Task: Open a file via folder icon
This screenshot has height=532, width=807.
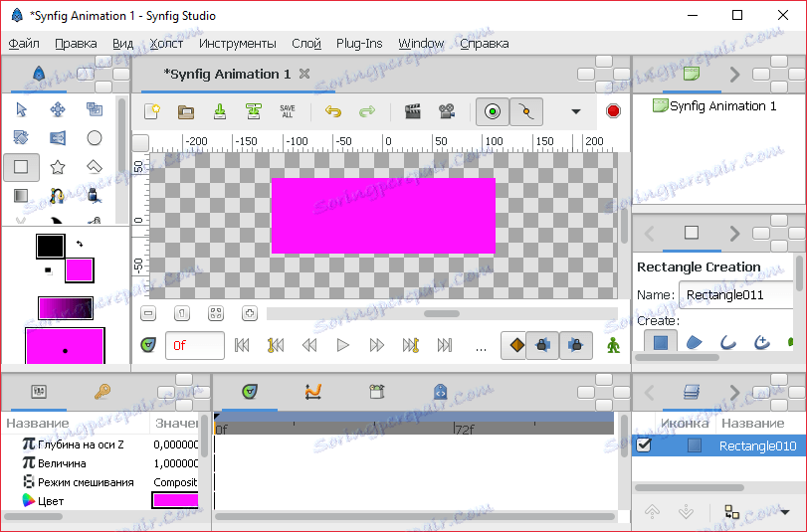Action: pyautogui.click(x=186, y=111)
